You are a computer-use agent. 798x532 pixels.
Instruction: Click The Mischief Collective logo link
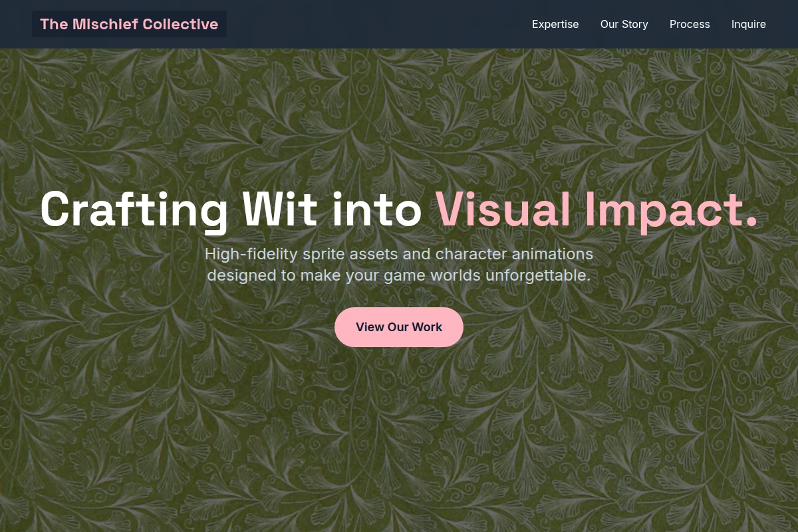pos(129,24)
